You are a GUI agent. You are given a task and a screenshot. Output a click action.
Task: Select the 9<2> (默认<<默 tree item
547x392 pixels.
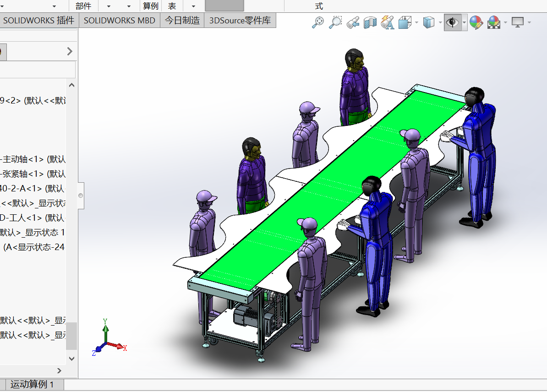[x=33, y=101]
